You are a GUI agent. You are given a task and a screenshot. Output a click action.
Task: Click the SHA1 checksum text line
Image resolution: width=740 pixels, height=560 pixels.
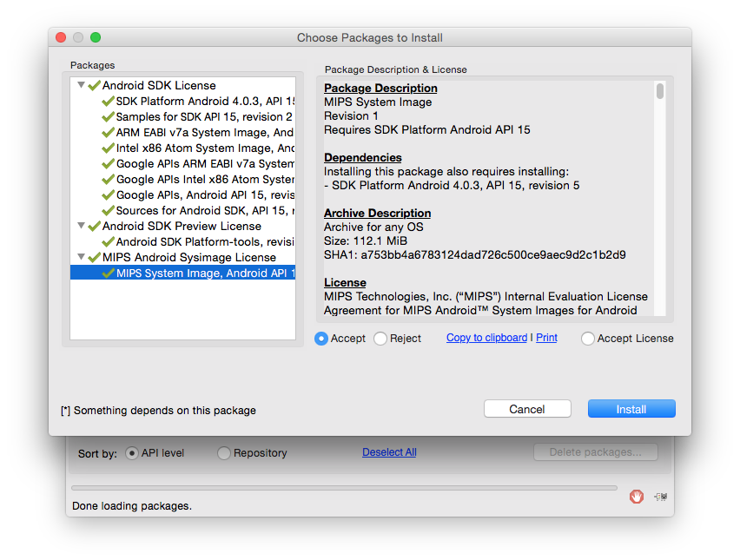(475, 254)
